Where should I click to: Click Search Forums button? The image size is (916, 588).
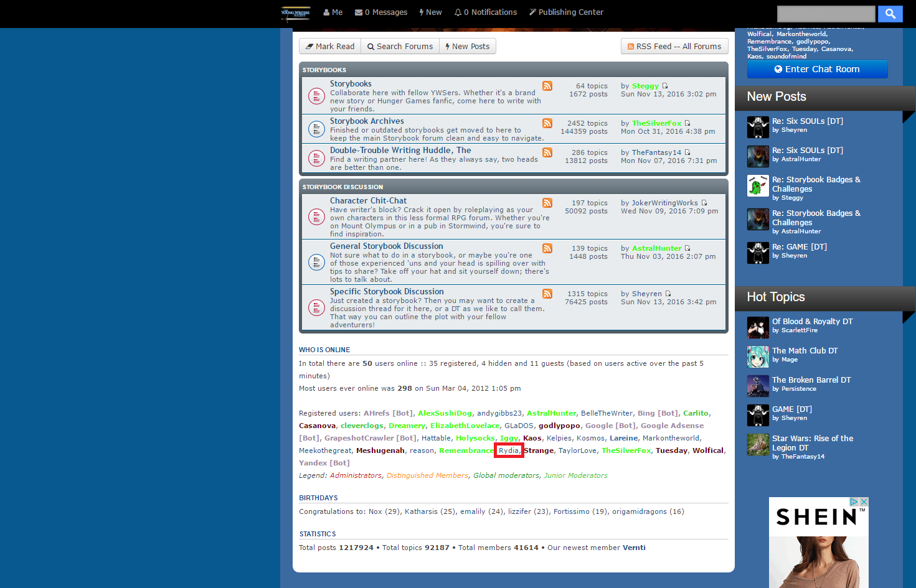pos(400,47)
